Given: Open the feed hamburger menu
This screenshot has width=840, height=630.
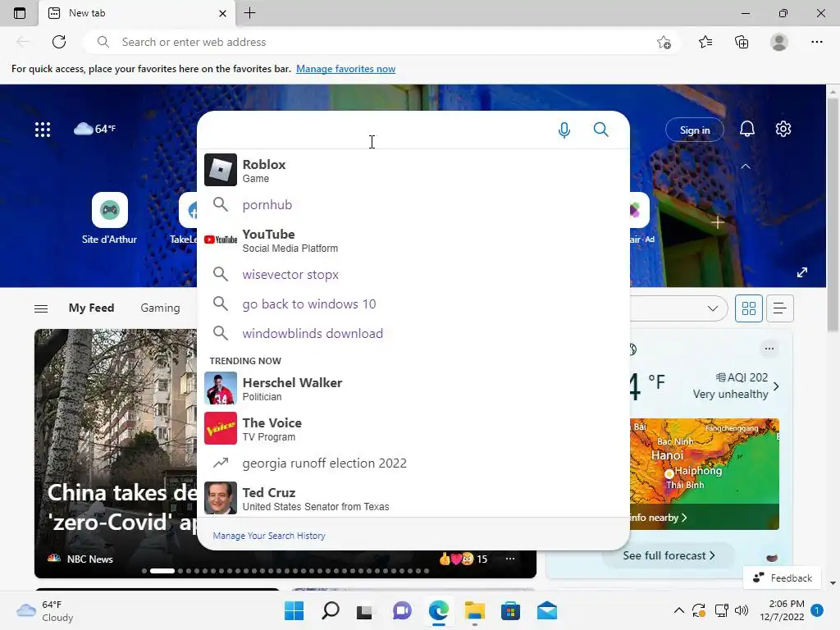Looking at the screenshot, I should coord(41,308).
